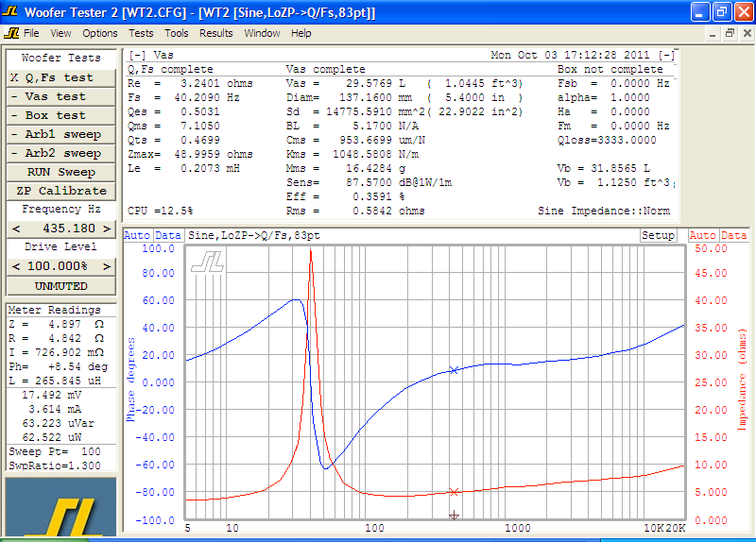The image size is (756, 542).
Task: Toggle the red Auto impedance-axis scaling
Action: [x=703, y=235]
